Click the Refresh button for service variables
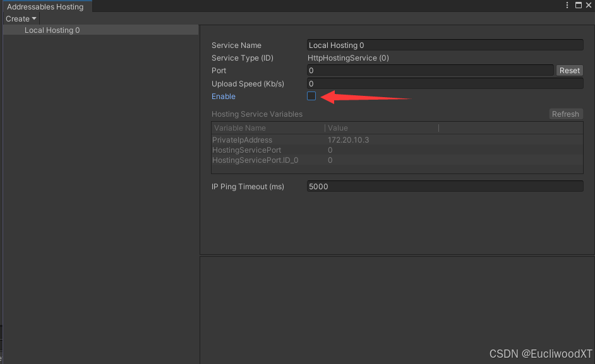The image size is (595, 364). tap(565, 114)
